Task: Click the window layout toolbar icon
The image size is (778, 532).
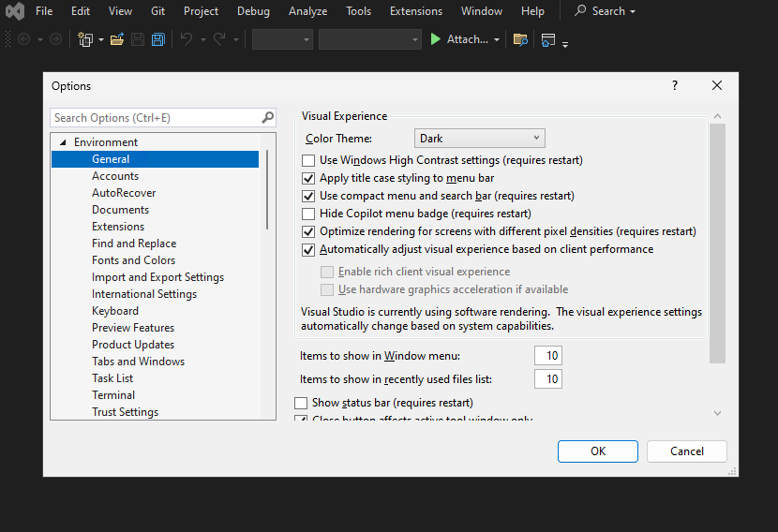Action: [x=547, y=39]
